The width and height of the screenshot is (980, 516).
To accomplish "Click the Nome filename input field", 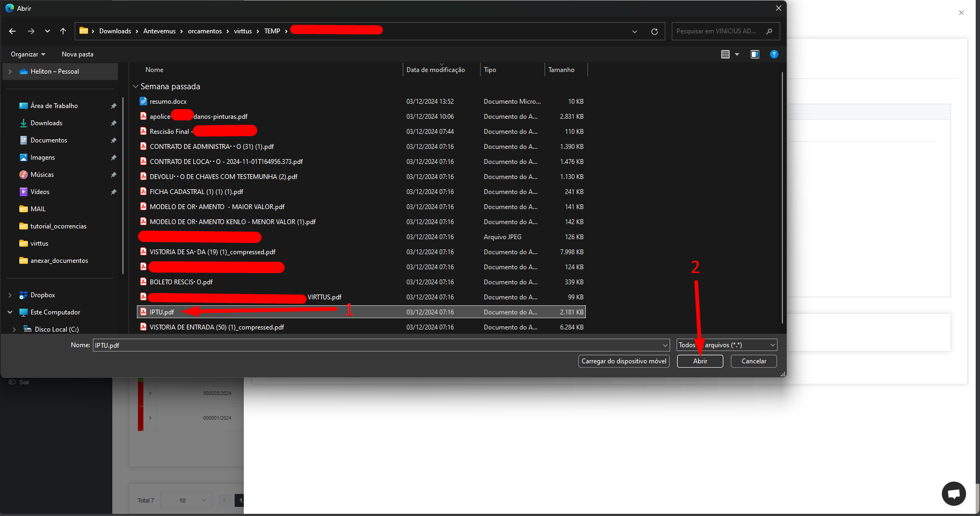I will pos(376,345).
